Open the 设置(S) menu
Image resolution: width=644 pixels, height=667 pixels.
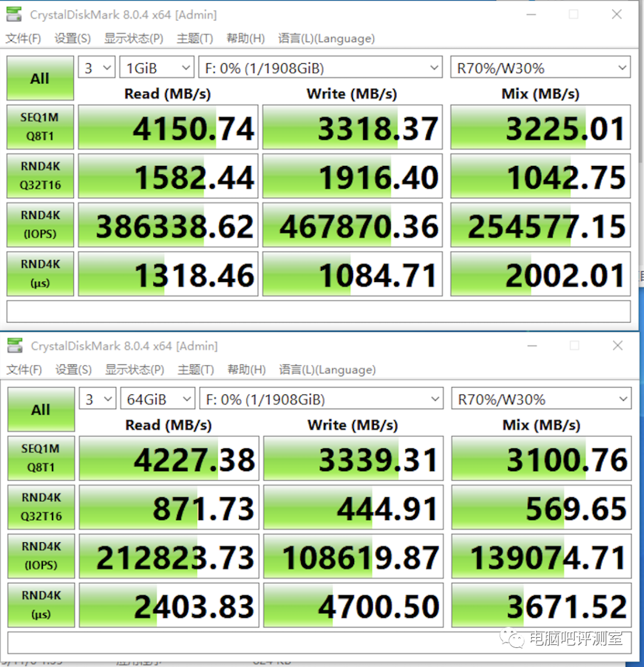point(72,38)
